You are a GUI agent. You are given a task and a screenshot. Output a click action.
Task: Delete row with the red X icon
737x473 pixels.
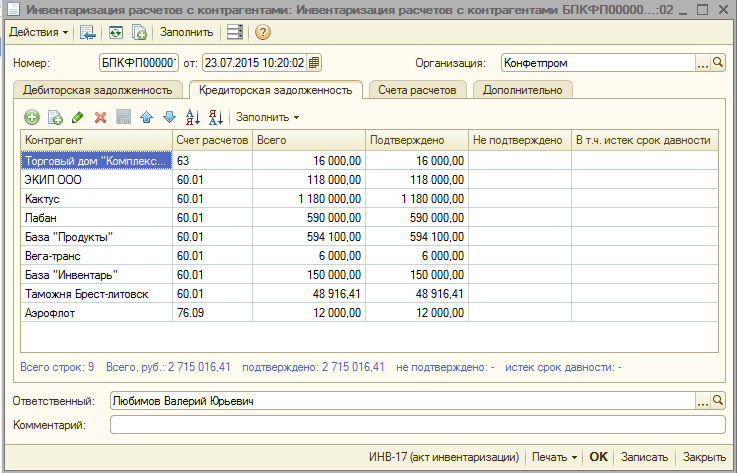[100, 117]
